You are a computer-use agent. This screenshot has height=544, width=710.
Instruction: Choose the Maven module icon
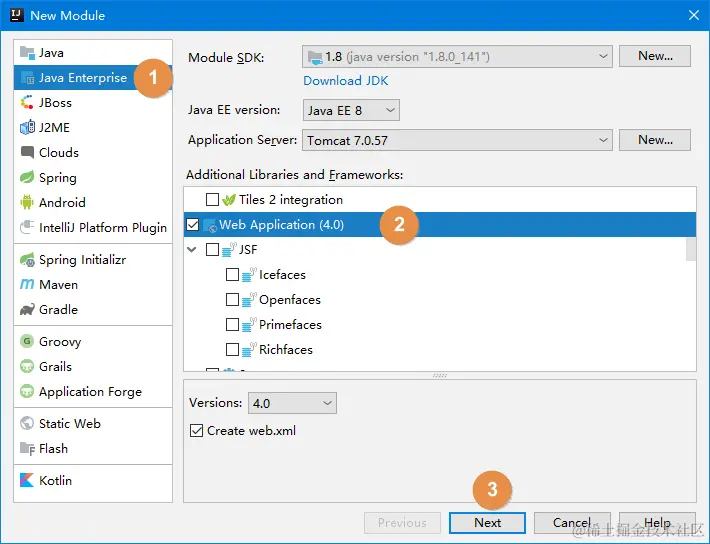[27, 284]
